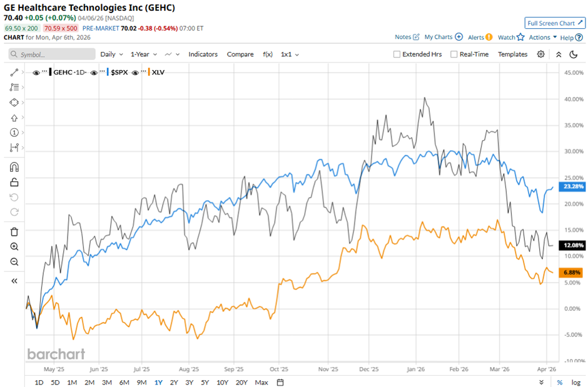Select the 10Y time range
588x387 pixels.
[222, 382]
